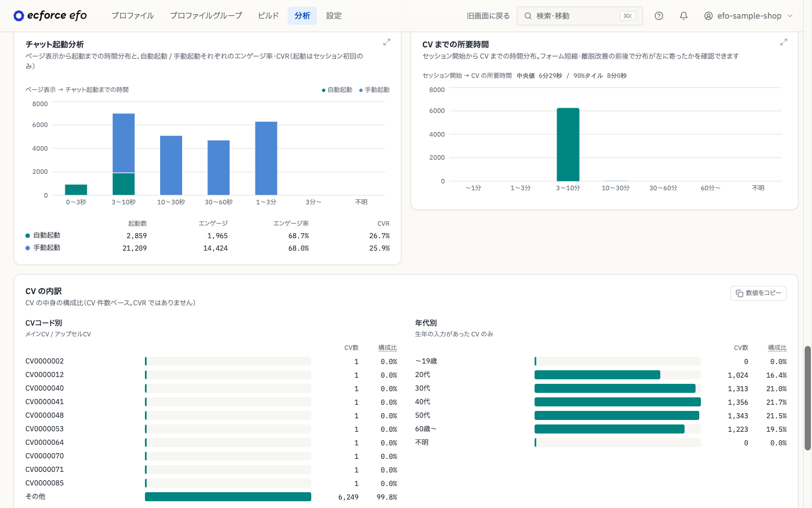Open the プロファイルグループ menu
Viewport: 812px width, 508px height.
point(206,16)
